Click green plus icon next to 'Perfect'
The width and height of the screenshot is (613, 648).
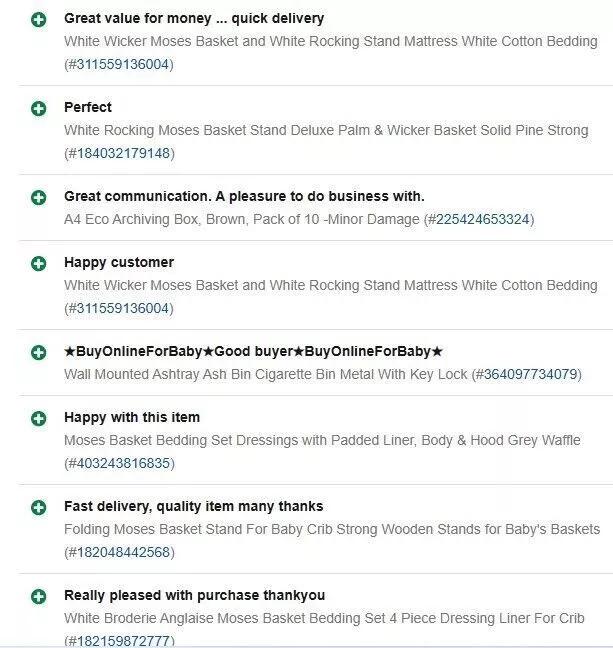click(x=39, y=109)
